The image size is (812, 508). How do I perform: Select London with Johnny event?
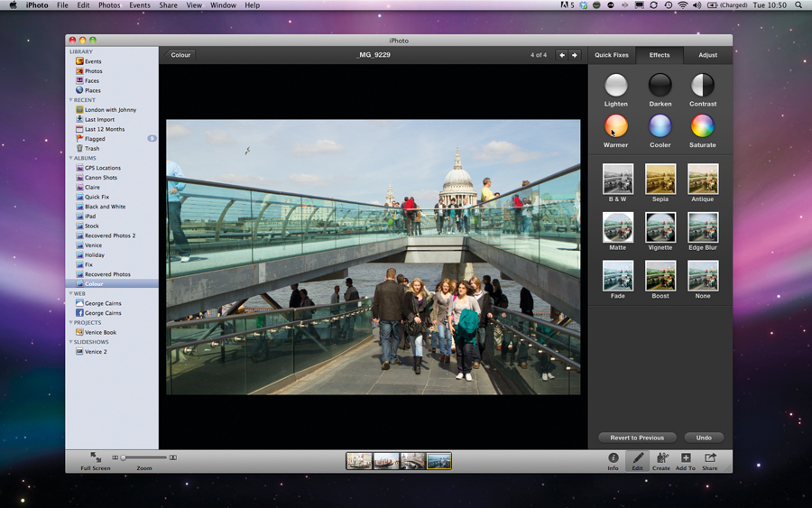(x=112, y=110)
